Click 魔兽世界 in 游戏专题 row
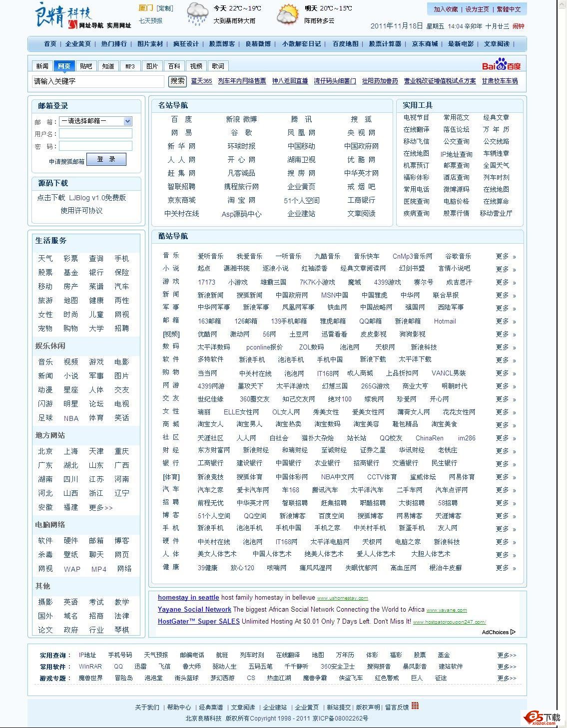Screen dimensions: 567x728 point(90,678)
